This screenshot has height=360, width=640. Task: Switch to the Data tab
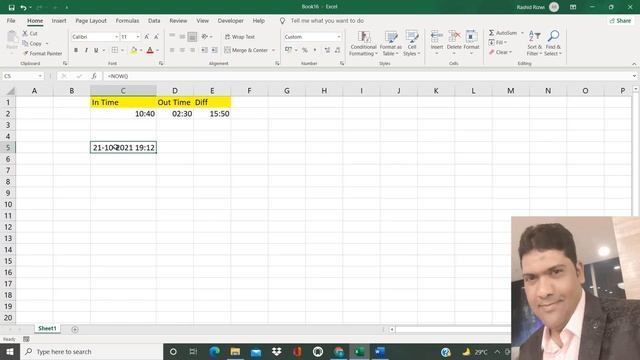point(154,20)
